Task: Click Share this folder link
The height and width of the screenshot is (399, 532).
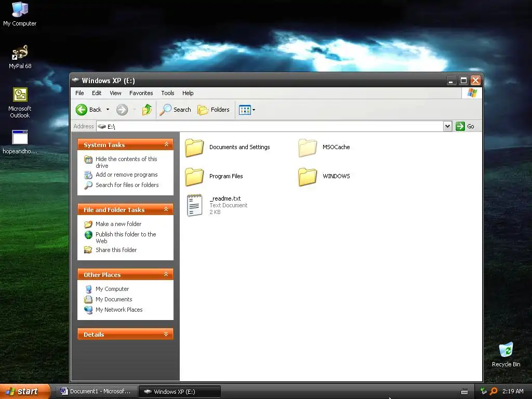Action: click(x=116, y=250)
